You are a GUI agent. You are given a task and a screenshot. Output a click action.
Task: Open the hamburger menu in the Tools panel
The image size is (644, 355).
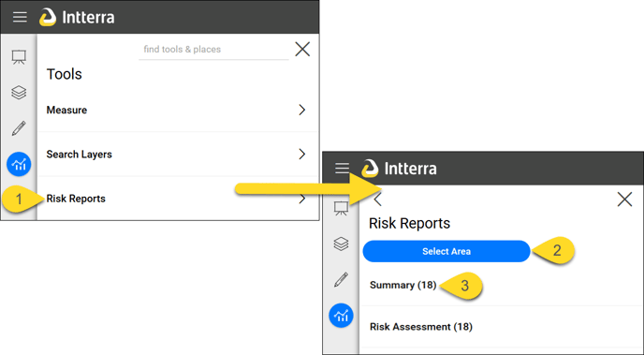[20, 17]
